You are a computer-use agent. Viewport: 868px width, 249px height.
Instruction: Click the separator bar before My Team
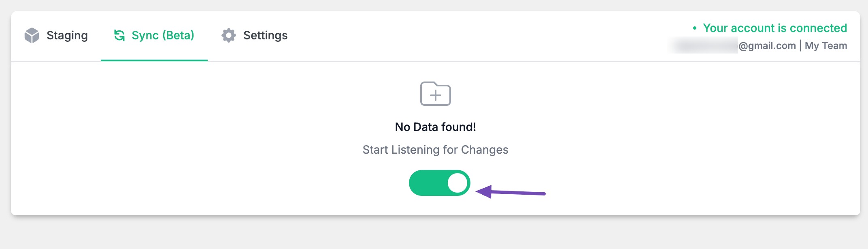click(800, 45)
